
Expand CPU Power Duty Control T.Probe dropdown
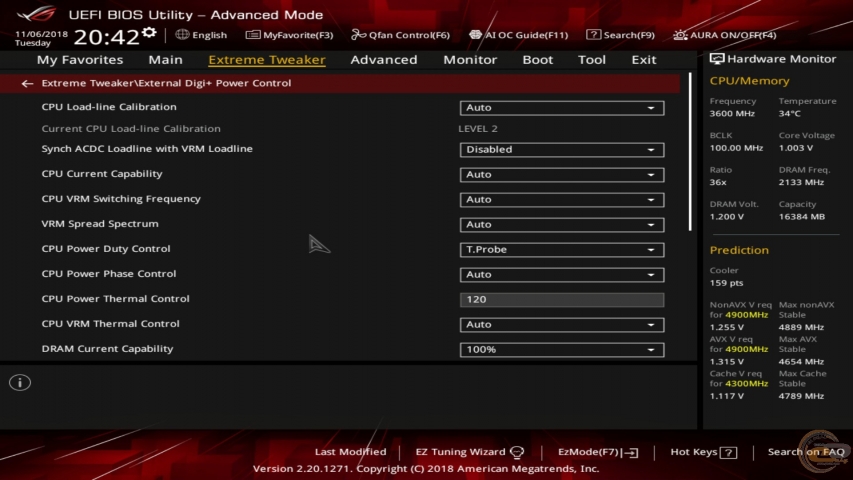pyautogui.click(x=561, y=250)
